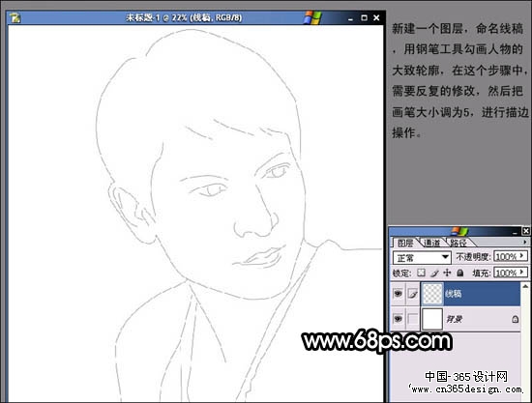Switch to the 通道 tab
This screenshot has height=403, width=532.
pos(432,243)
